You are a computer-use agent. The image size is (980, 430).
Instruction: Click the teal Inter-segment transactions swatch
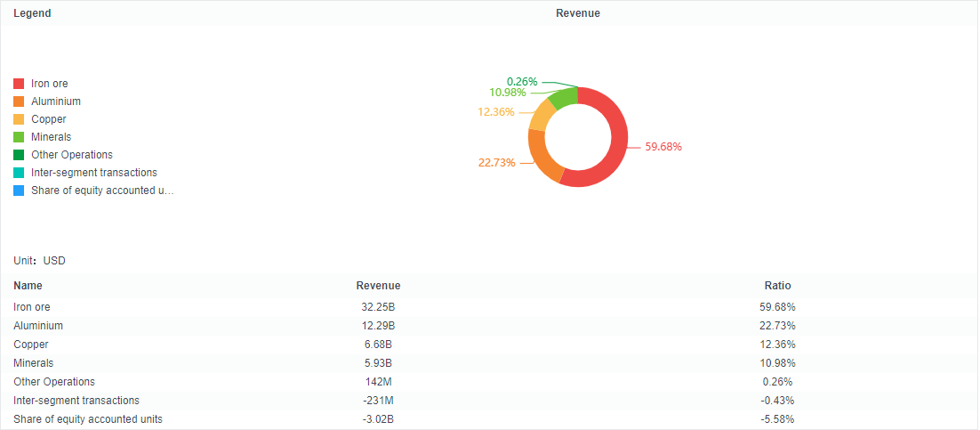click(19, 173)
